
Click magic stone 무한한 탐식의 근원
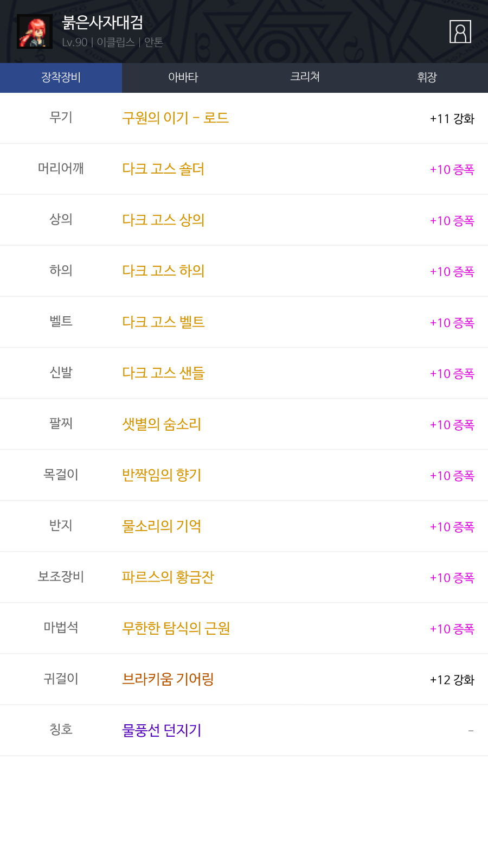point(176,628)
